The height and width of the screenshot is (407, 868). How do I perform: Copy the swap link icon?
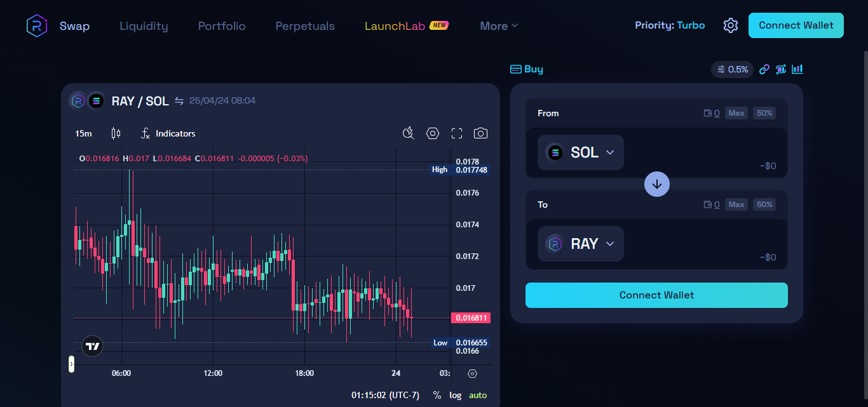pos(764,69)
